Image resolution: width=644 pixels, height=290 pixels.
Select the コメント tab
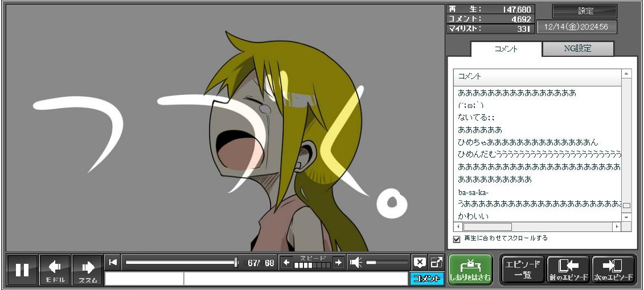tap(506, 49)
